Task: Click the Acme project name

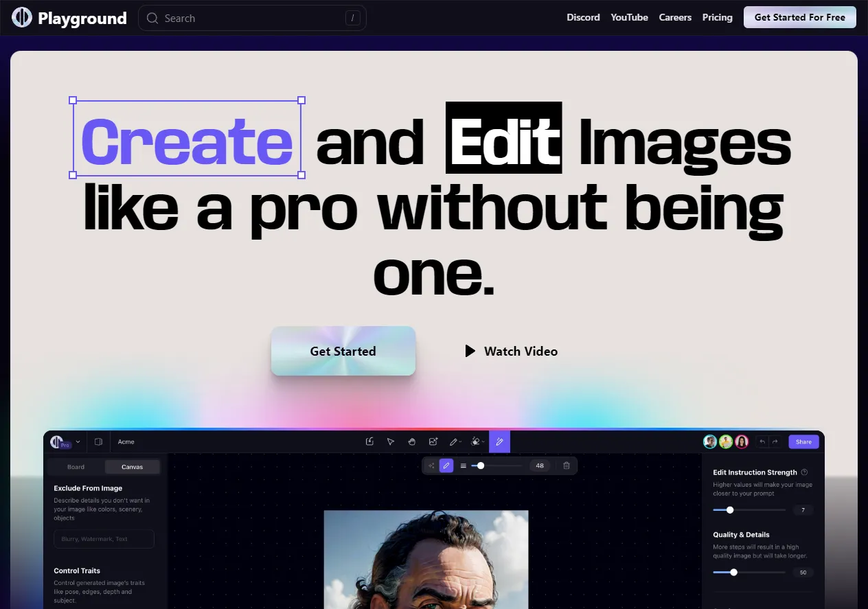Action: coord(126,441)
